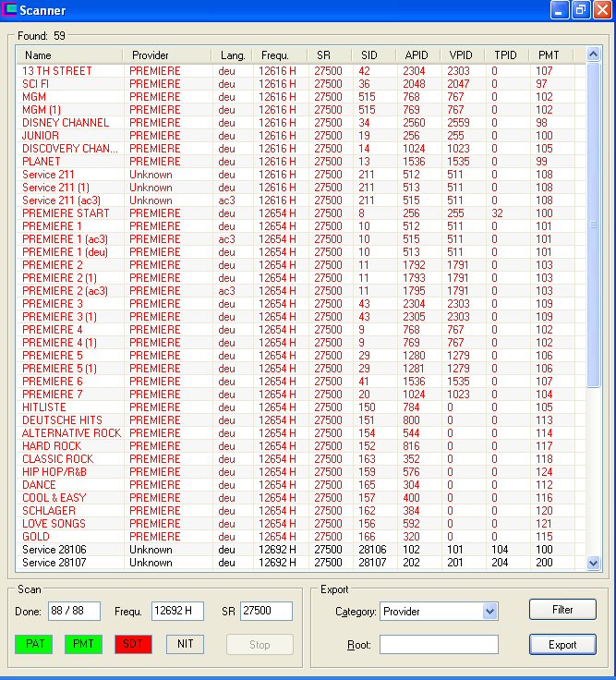Select the CLASSIC ROCK row
Viewport: 616px width, 680px height.
(x=301, y=459)
